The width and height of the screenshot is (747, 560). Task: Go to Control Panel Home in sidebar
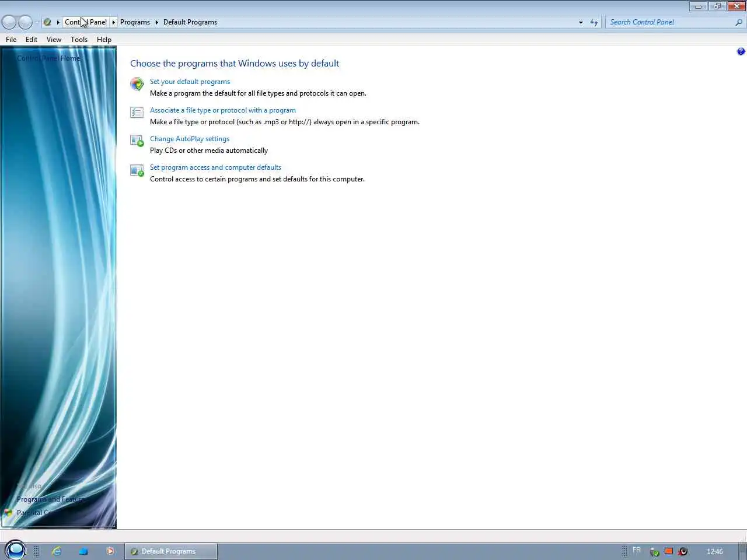[48, 58]
